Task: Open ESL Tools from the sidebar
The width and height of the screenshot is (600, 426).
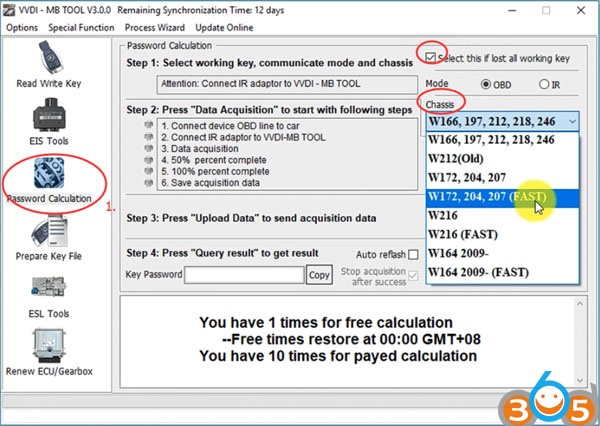Action: pyautogui.click(x=49, y=297)
